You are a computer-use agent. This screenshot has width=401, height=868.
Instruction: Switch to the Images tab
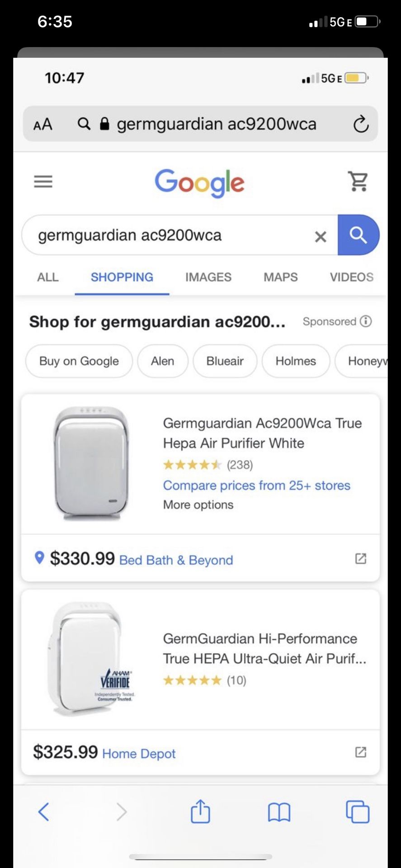click(x=208, y=277)
